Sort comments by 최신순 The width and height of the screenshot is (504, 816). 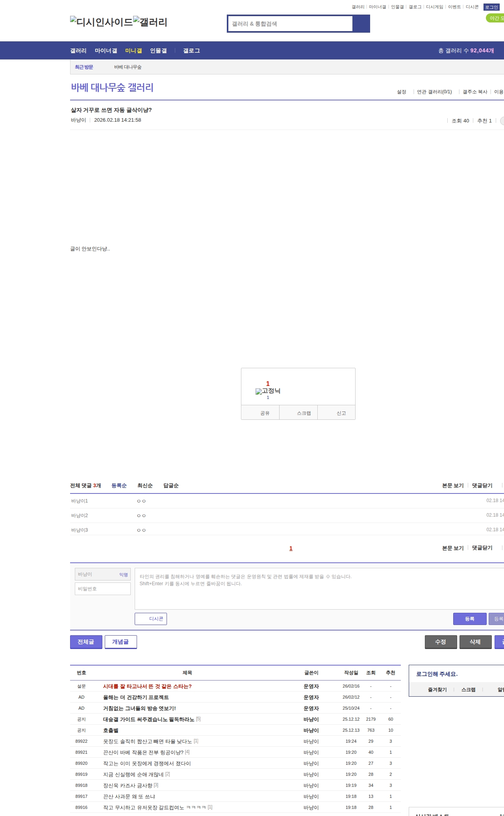point(145,486)
